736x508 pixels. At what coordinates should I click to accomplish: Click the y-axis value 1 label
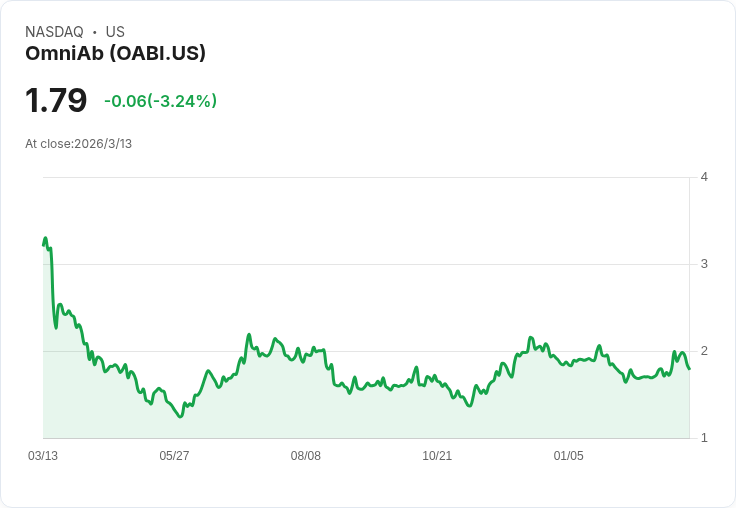[704, 438]
